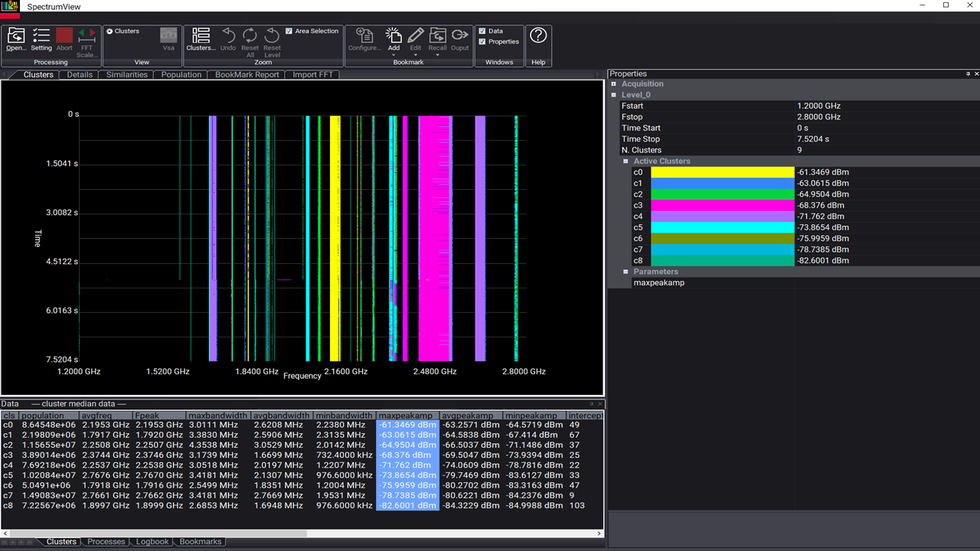Click the Open file icon
This screenshot has width=980, height=551.
click(16, 36)
